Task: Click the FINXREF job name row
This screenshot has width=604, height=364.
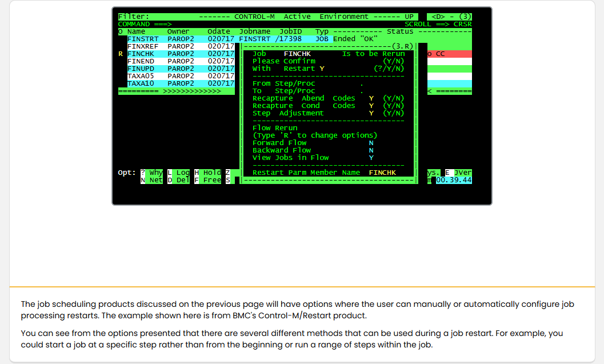Action: coord(142,46)
